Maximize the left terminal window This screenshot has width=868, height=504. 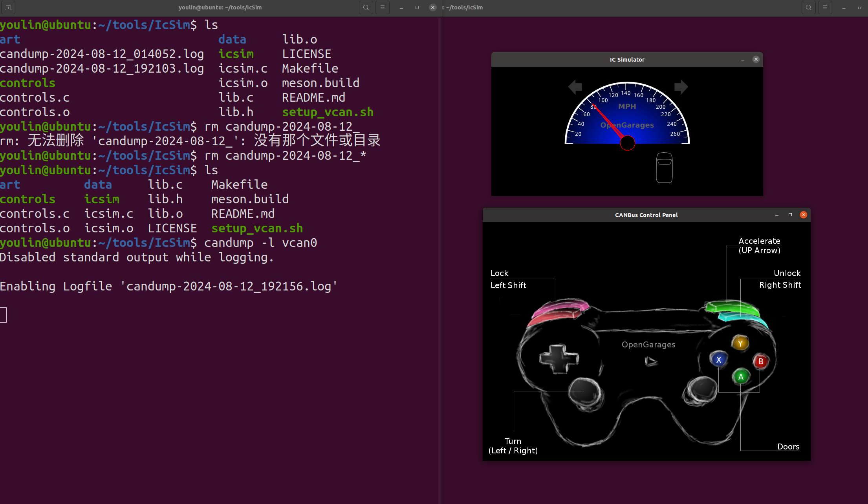click(417, 7)
